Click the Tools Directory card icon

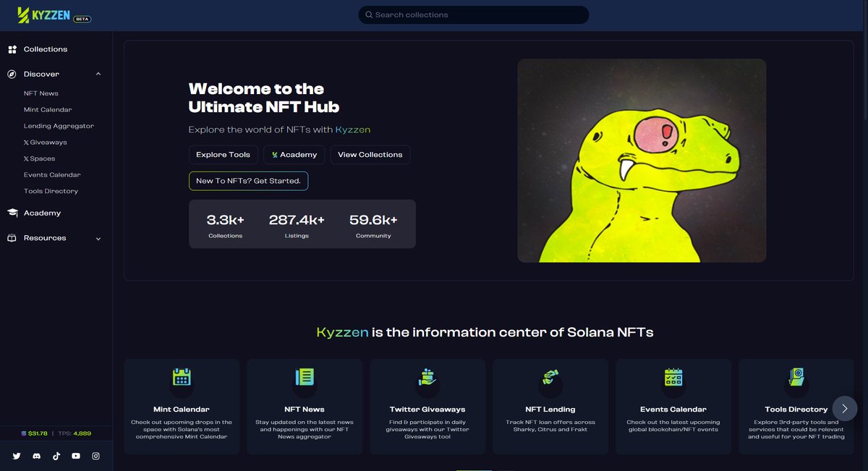(x=796, y=377)
